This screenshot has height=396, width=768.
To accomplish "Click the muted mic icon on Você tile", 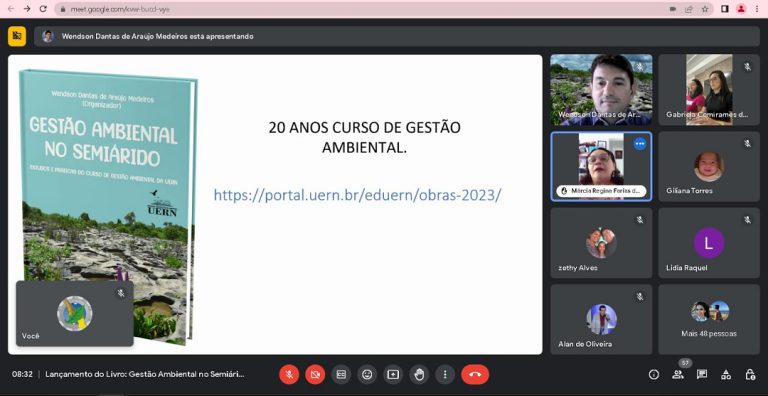I will coord(121,293).
